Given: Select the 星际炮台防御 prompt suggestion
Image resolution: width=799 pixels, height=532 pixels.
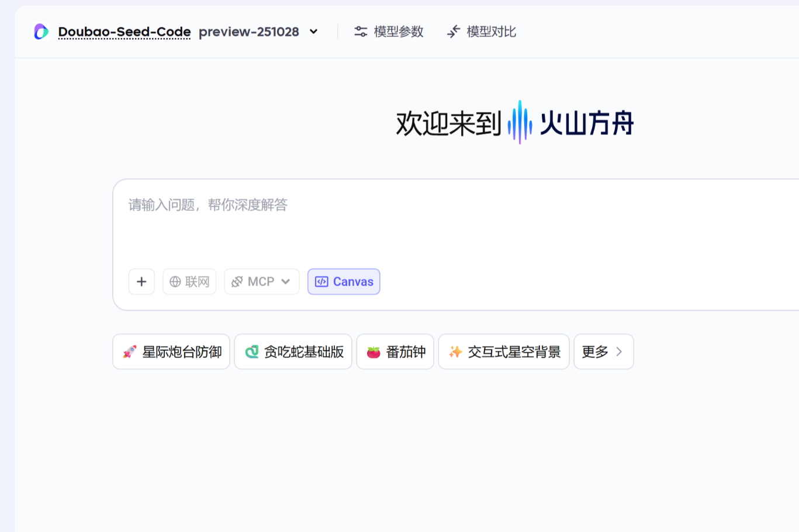Looking at the screenshot, I should click(x=171, y=352).
